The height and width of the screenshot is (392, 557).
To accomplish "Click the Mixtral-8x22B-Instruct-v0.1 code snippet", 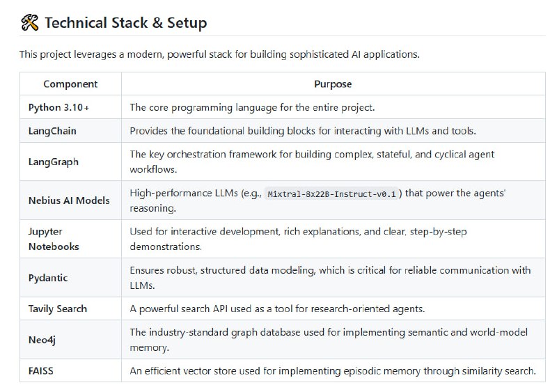I will pyautogui.click(x=333, y=194).
